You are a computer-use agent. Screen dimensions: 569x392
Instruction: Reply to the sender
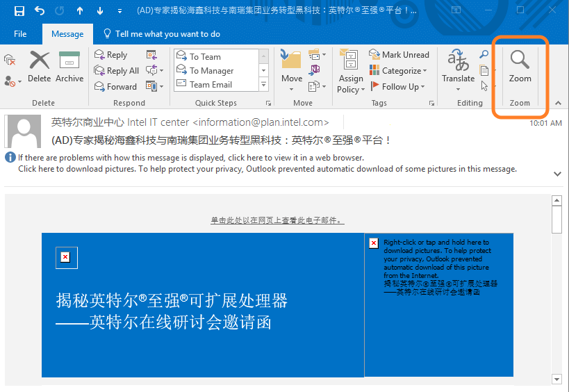[x=110, y=55]
